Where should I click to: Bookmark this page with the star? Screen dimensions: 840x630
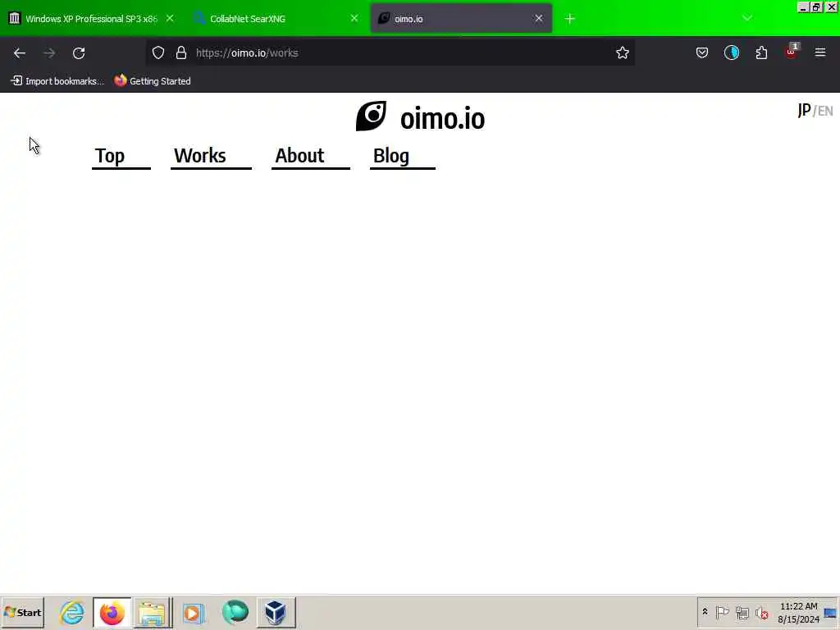pyautogui.click(x=622, y=52)
